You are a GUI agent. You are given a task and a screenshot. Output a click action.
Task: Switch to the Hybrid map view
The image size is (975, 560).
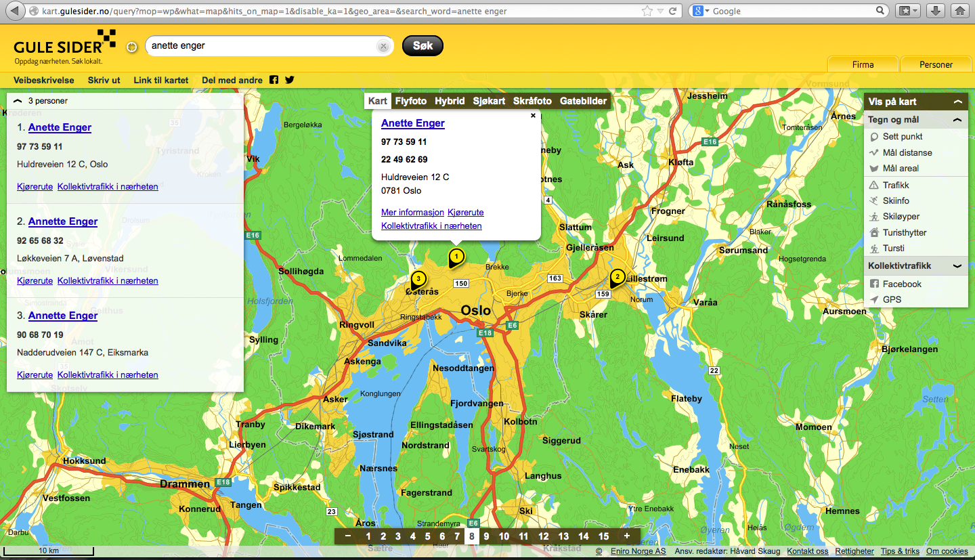450,101
